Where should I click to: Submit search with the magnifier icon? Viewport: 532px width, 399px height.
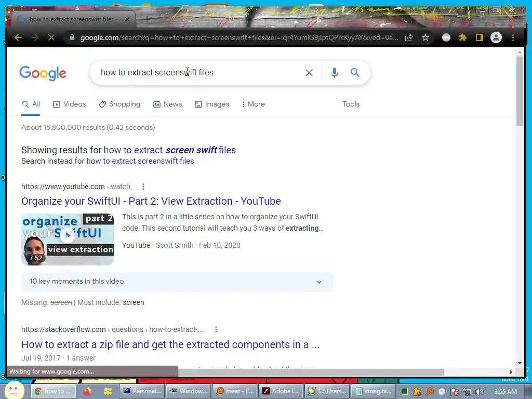click(x=355, y=72)
